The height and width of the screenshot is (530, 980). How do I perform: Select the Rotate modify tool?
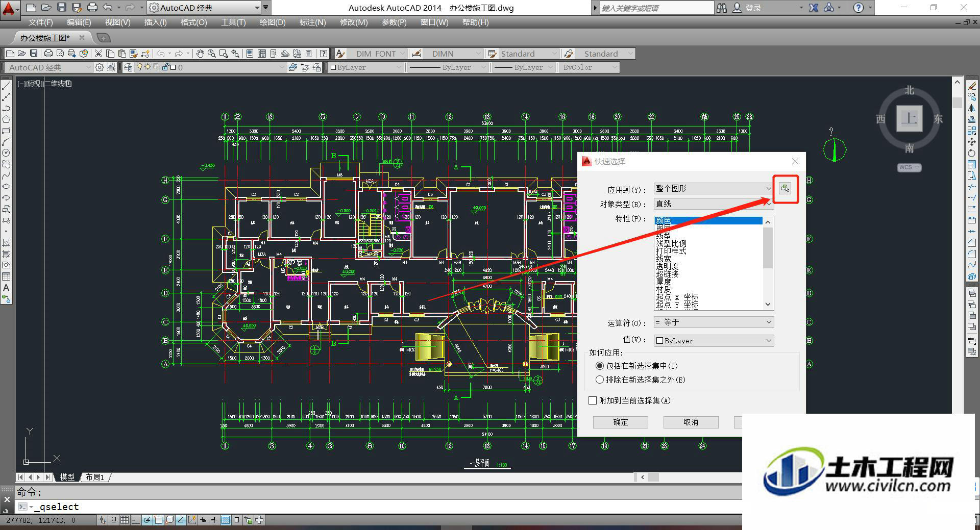click(972, 153)
